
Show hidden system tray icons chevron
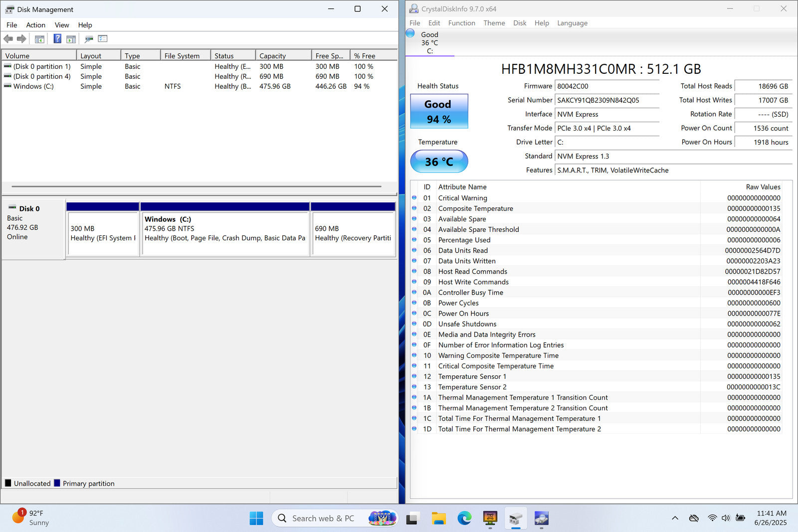tap(675, 519)
